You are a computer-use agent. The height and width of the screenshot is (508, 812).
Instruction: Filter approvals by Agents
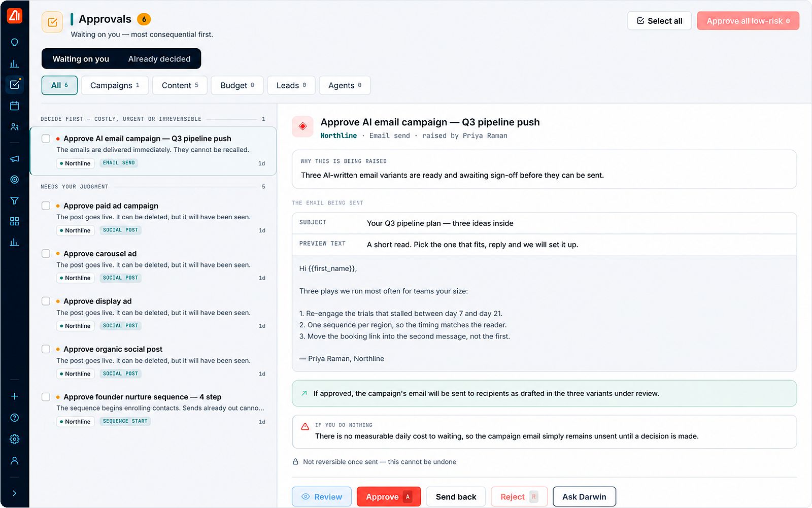[x=345, y=85]
